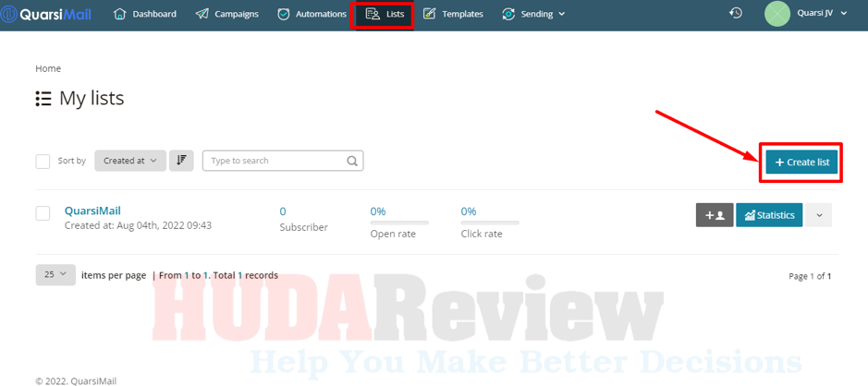Image resolution: width=868 pixels, height=386 pixels.
Task: Expand the Sending dropdown menu
Action: [x=533, y=14]
